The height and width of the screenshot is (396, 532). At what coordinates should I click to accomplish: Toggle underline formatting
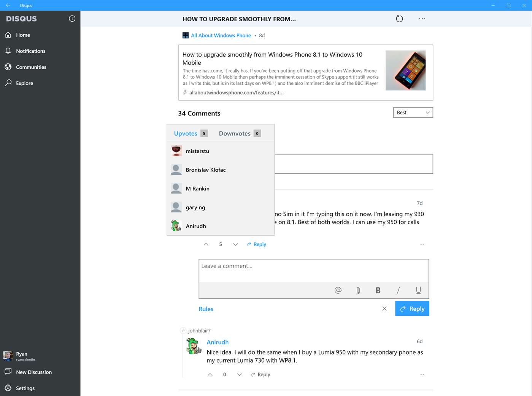tap(418, 290)
